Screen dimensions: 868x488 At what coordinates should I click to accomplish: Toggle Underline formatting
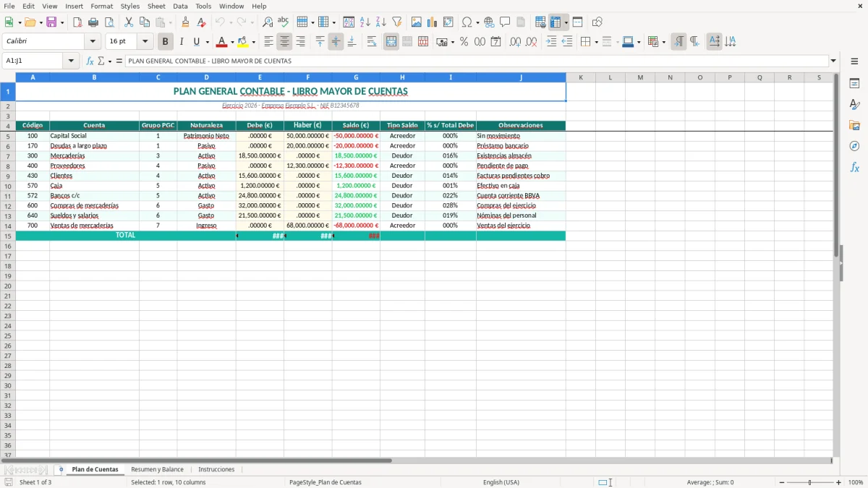coord(196,42)
